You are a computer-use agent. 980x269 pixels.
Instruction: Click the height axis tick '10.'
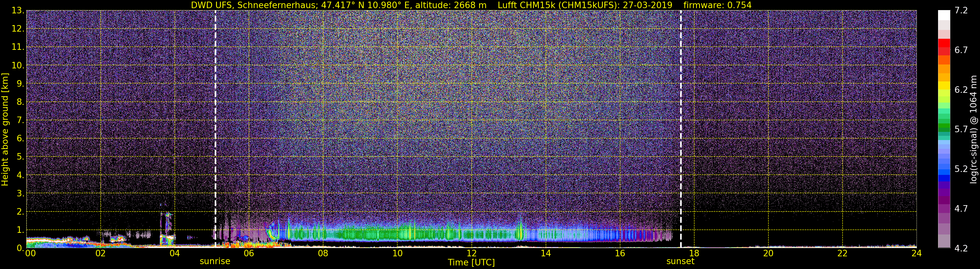pyautogui.click(x=18, y=65)
